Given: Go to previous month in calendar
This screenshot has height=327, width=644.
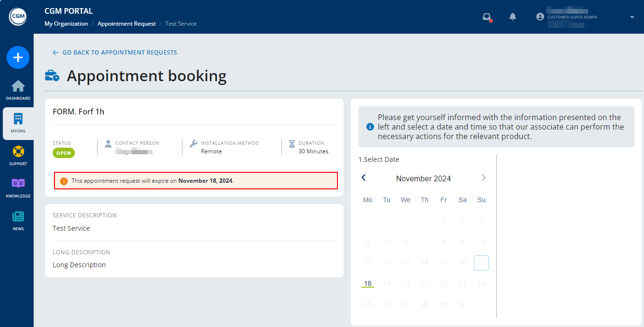Looking at the screenshot, I should click(x=363, y=178).
